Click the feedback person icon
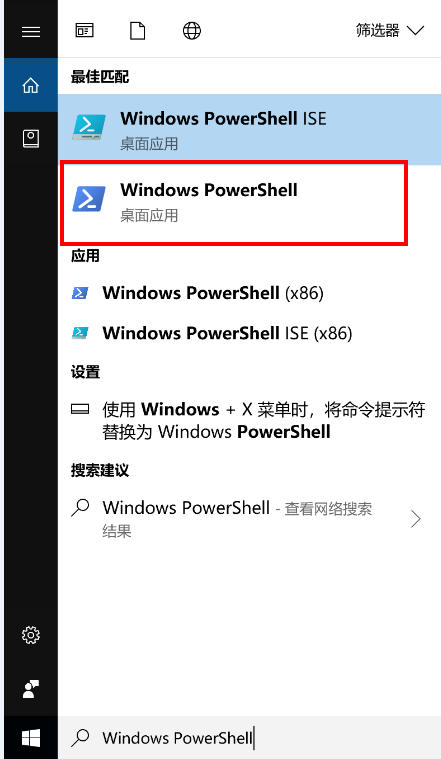This screenshot has height=759, width=441. coord(31,688)
